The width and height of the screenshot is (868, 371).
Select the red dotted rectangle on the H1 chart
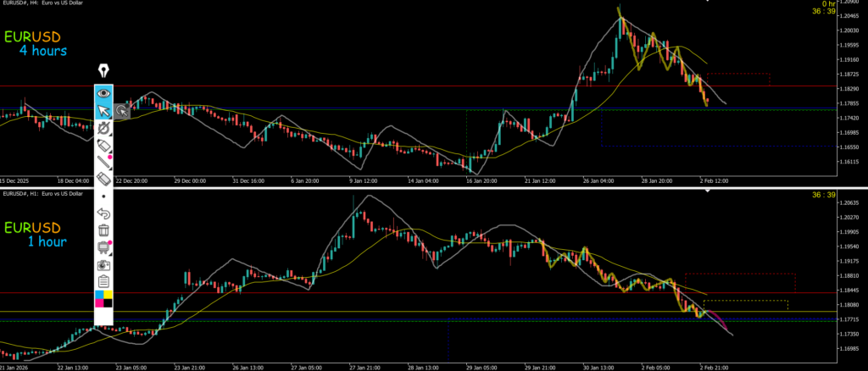click(x=739, y=274)
